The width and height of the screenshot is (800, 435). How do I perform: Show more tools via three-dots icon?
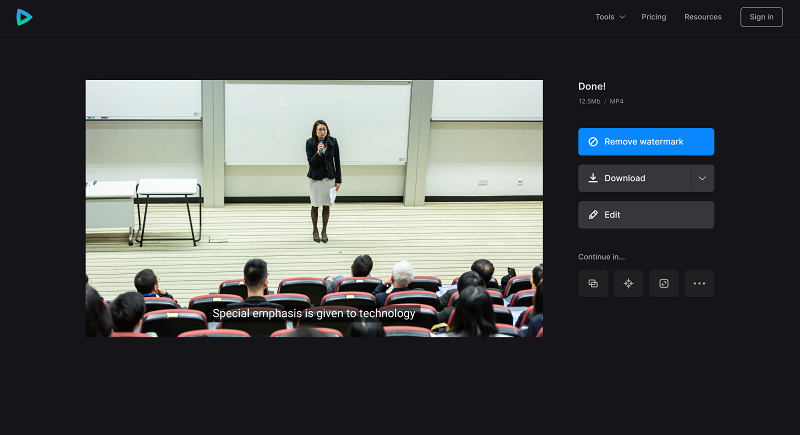699,284
